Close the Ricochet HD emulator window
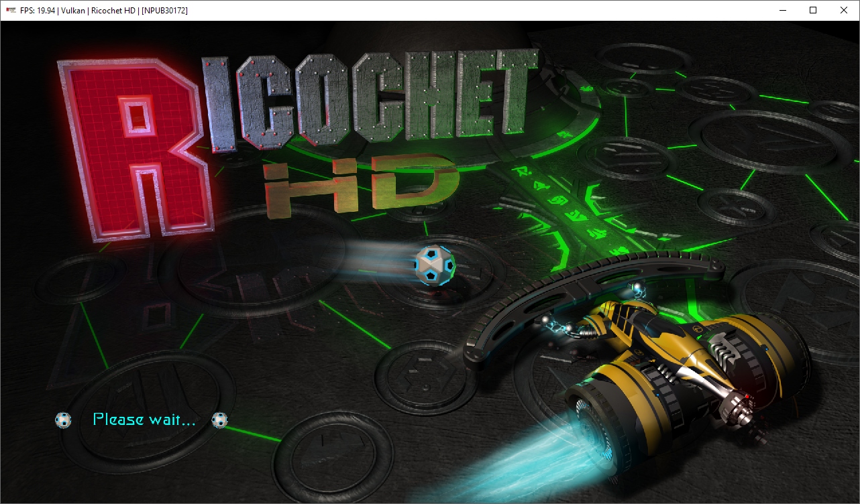Image resolution: width=860 pixels, height=504 pixels. point(844,10)
